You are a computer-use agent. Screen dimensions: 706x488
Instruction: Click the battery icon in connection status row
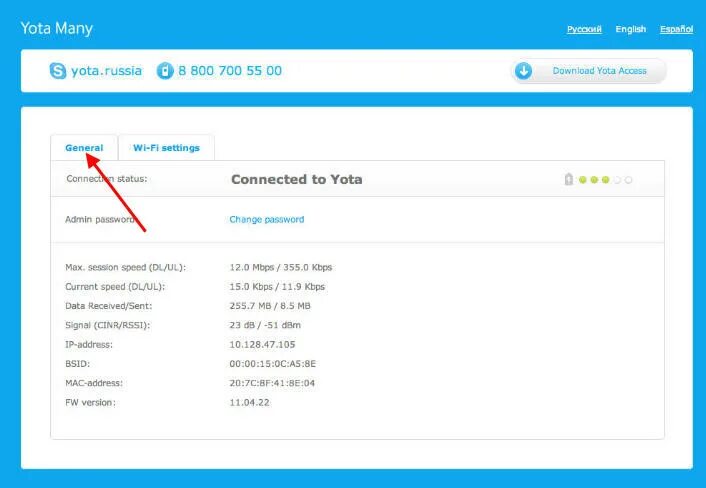tap(569, 179)
